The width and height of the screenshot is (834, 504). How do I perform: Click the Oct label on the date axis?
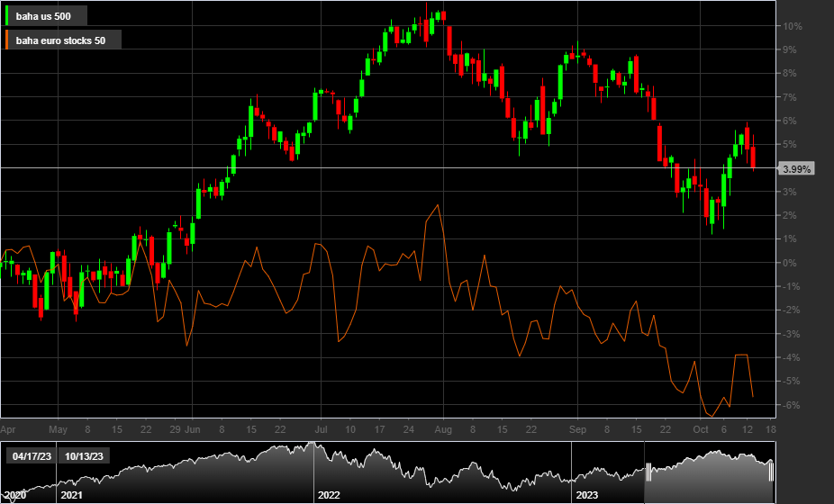[702, 430]
